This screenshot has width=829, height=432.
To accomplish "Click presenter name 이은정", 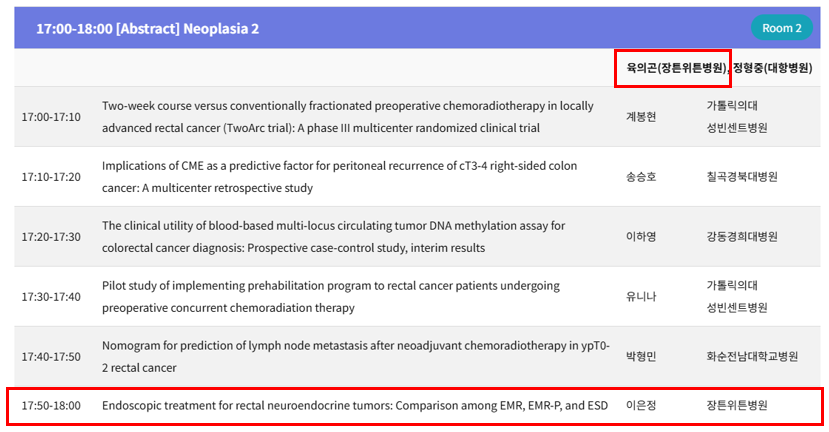I will pos(641,406).
